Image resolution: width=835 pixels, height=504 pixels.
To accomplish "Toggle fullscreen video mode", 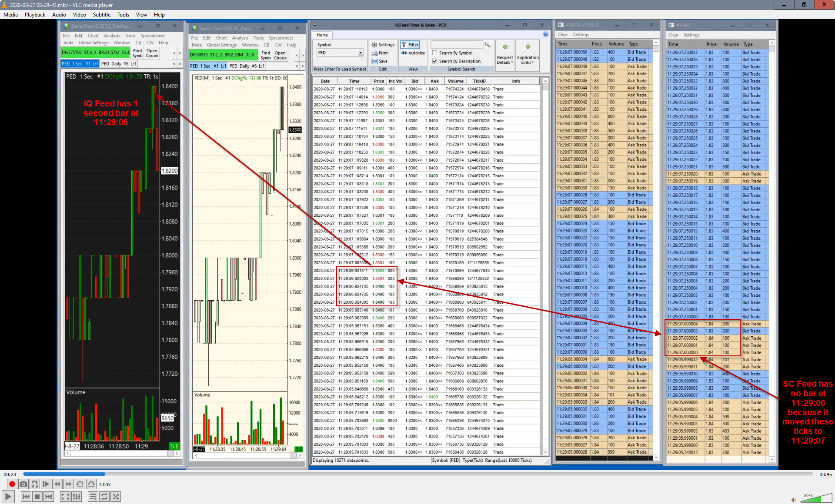I will pyautogui.click(x=65, y=497).
